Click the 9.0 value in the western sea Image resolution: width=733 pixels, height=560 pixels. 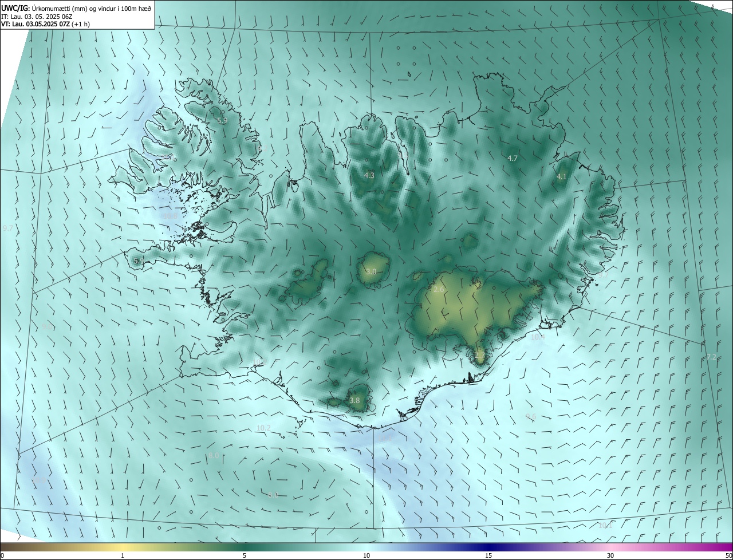pos(47,326)
